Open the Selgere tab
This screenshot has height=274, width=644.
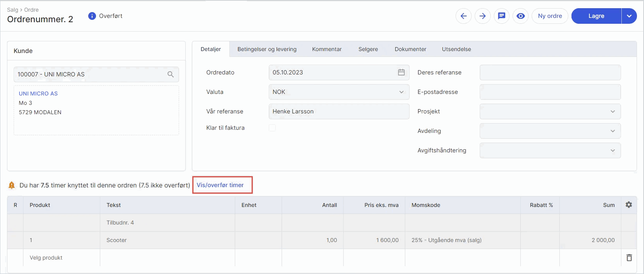pyautogui.click(x=368, y=49)
